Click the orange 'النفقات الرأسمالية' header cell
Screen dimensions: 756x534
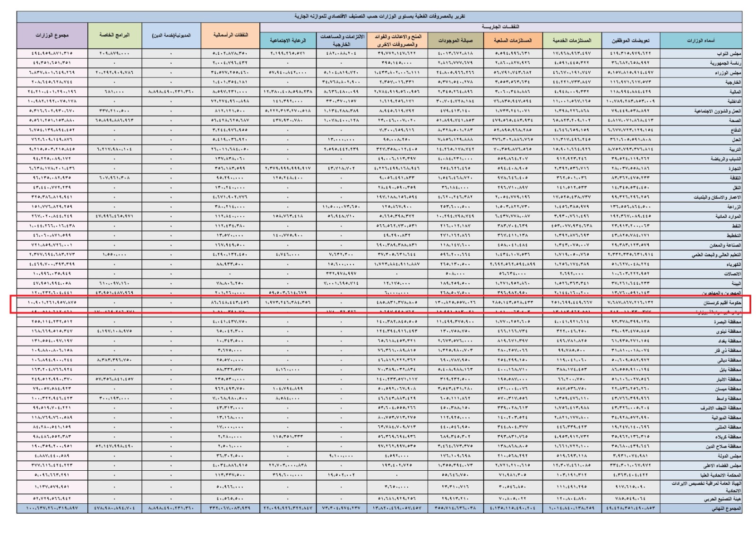point(230,35)
